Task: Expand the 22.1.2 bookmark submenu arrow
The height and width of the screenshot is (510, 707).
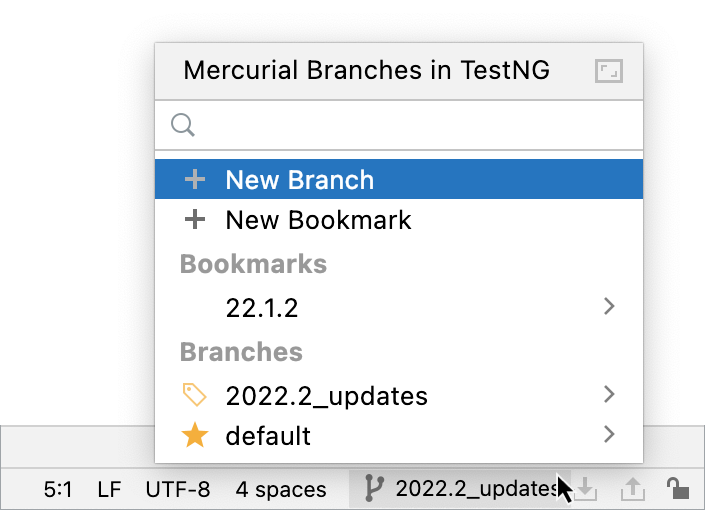Action: coord(610,307)
